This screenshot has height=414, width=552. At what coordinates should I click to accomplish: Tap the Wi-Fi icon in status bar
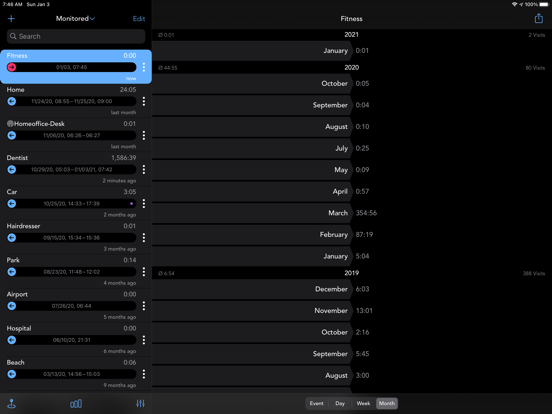[514, 4]
